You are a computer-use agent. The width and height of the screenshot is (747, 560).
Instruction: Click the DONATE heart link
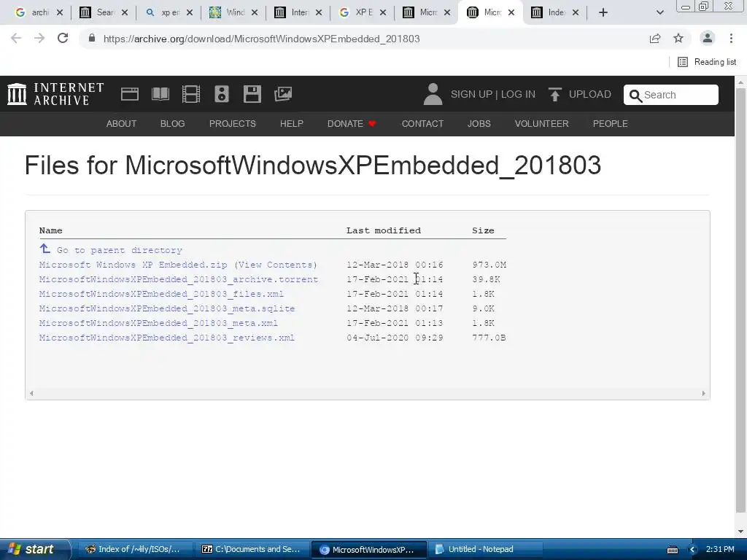(x=352, y=124)
